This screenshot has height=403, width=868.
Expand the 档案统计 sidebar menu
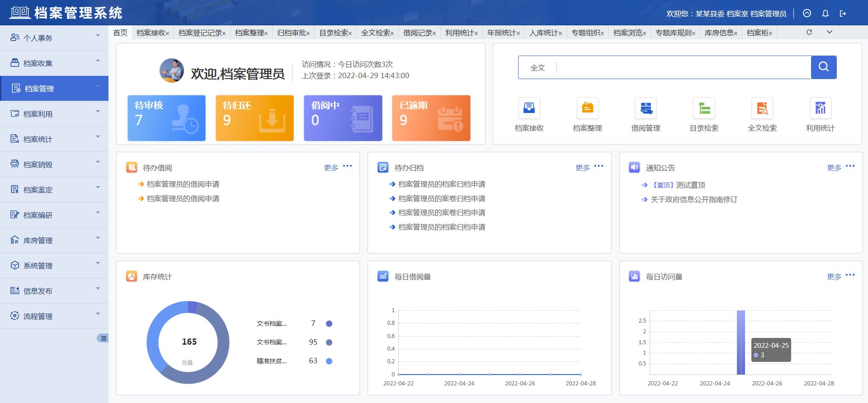pos(54,139)
